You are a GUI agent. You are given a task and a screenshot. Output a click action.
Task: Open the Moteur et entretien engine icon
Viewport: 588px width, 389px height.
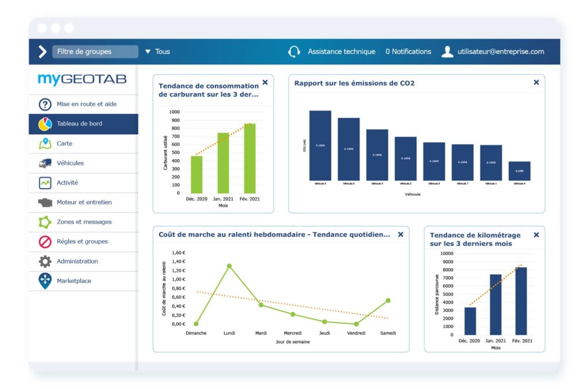(x=45, y=202)
